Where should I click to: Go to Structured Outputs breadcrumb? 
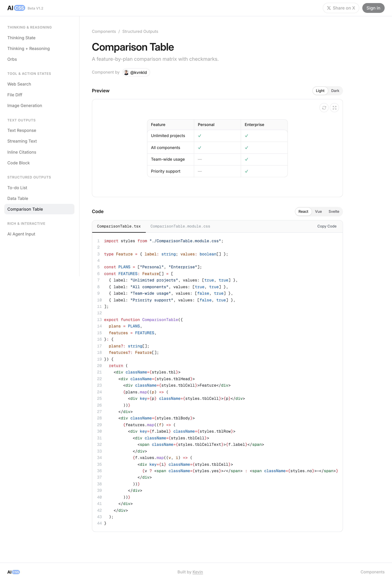[140, 31]
